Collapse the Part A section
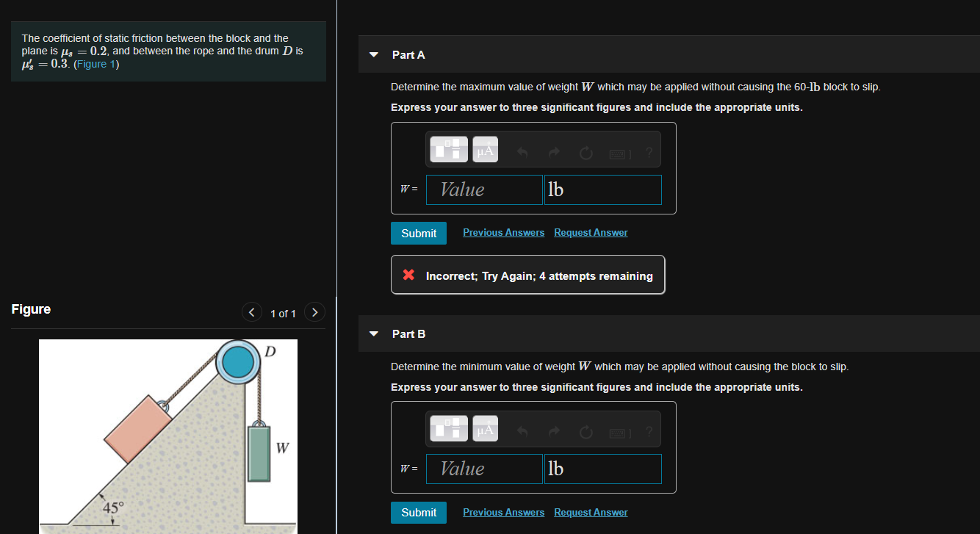Image resolution: width=980 pixels, height=534 pixels. (x=374, y=55)
